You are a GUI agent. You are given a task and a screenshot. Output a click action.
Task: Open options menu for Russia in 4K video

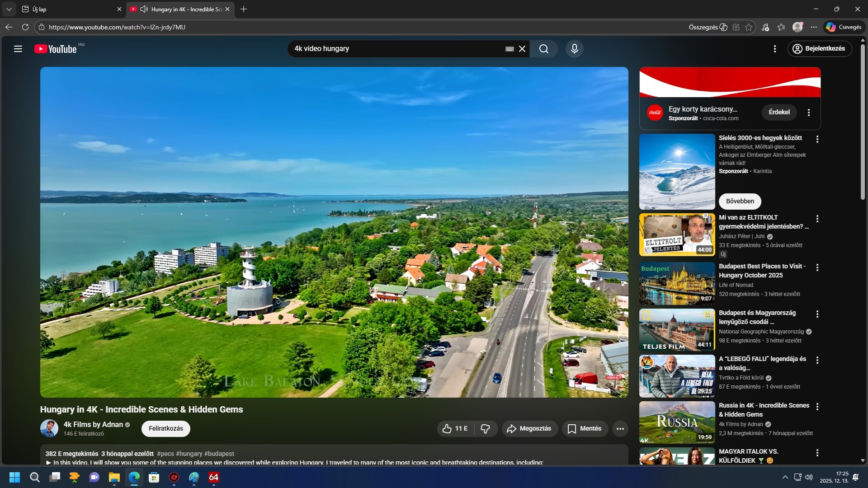pos(817,407)
